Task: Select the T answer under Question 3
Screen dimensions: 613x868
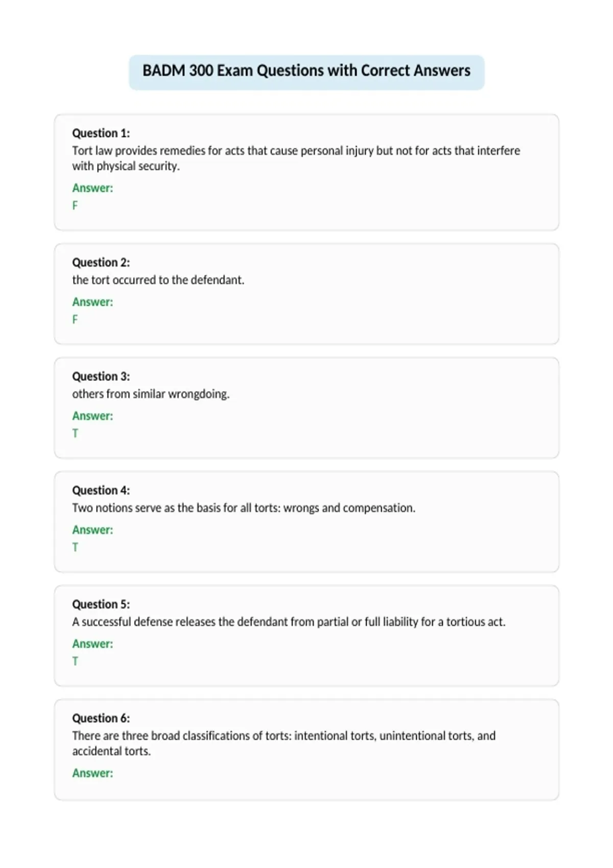Action: pyautogui.click(x=75, y=433)
